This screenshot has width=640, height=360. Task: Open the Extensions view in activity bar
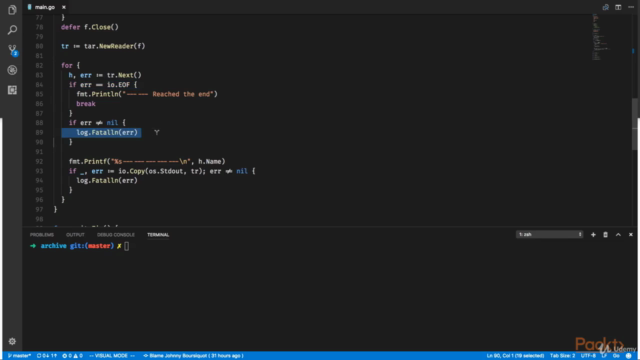pos(12,90)
